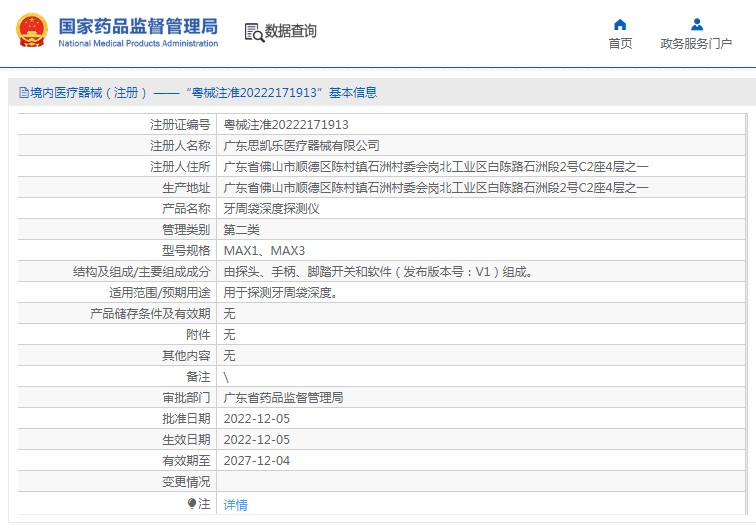Click the 产品储存条件及有效期 label
This screenshot has width=756, height=528.
click(150, 314)
